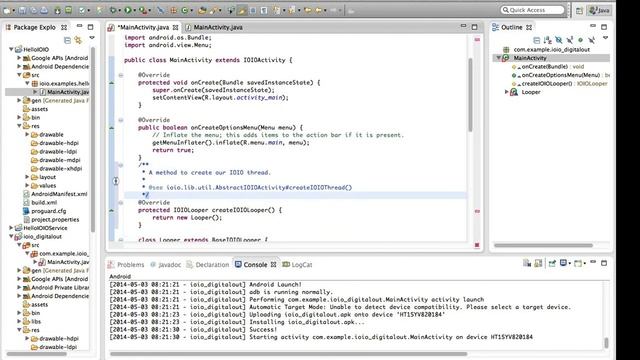Select build.xml file
The width and height of the screenshot is (640, 360).
40,202
